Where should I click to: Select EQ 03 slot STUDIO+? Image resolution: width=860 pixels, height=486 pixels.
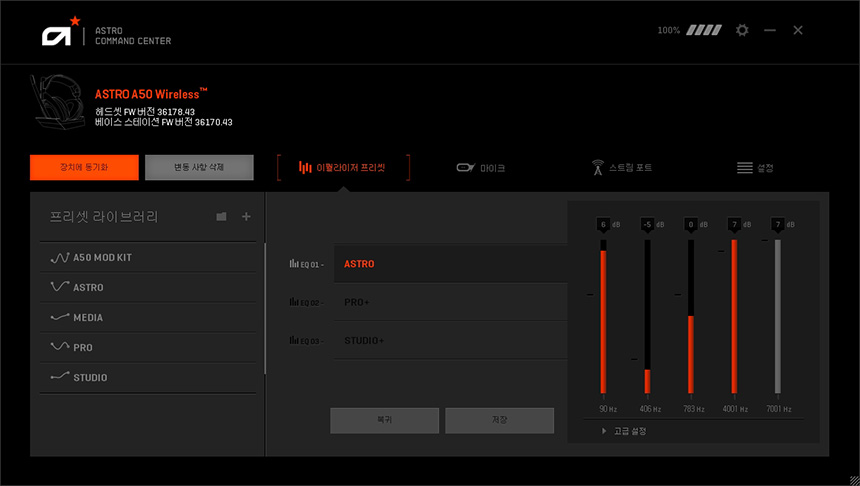(450, 341)
